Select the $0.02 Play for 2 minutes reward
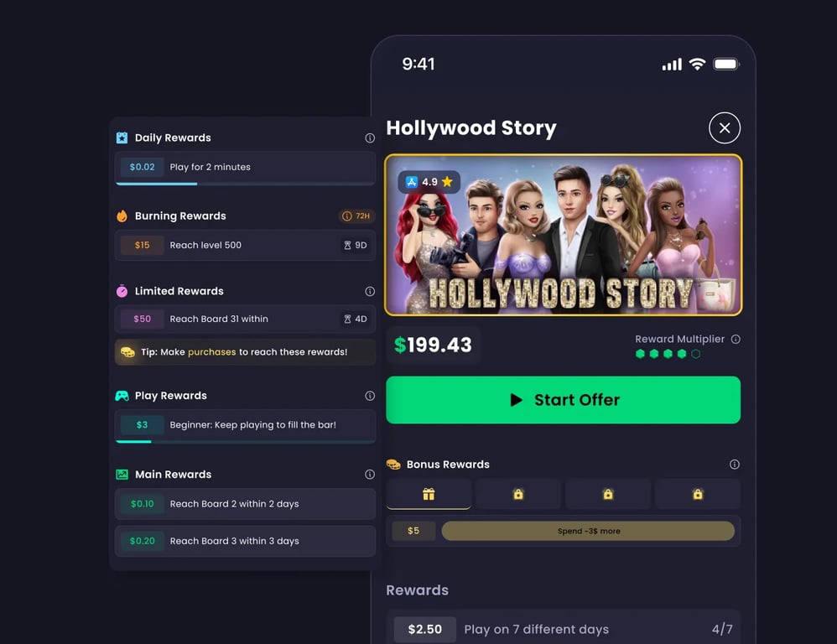Image resolution: width=837 pixels, height=644 pixels. coord(246,167)
